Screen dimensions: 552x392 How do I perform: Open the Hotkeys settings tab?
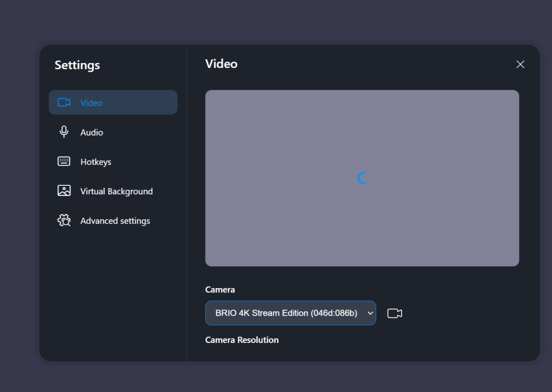coord(113,162)
